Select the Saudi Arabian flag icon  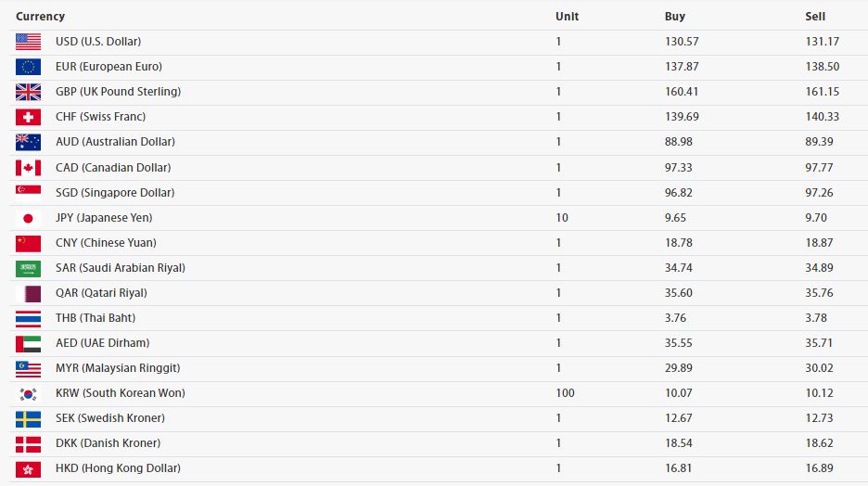coord(28,269)
